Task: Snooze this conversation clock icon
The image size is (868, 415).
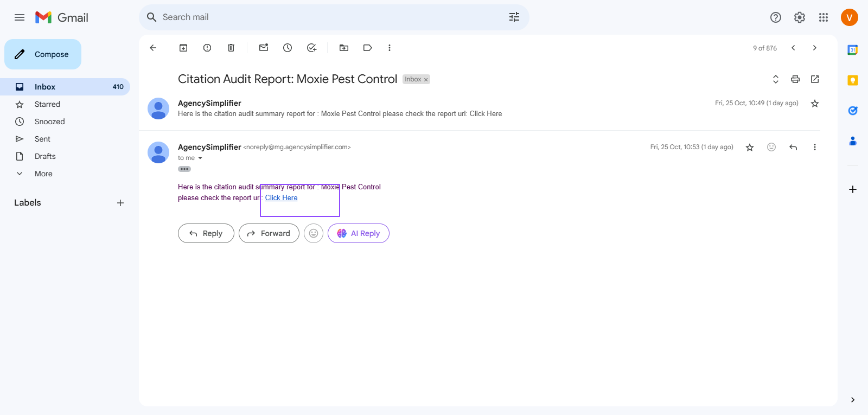Action: (288, 48)
